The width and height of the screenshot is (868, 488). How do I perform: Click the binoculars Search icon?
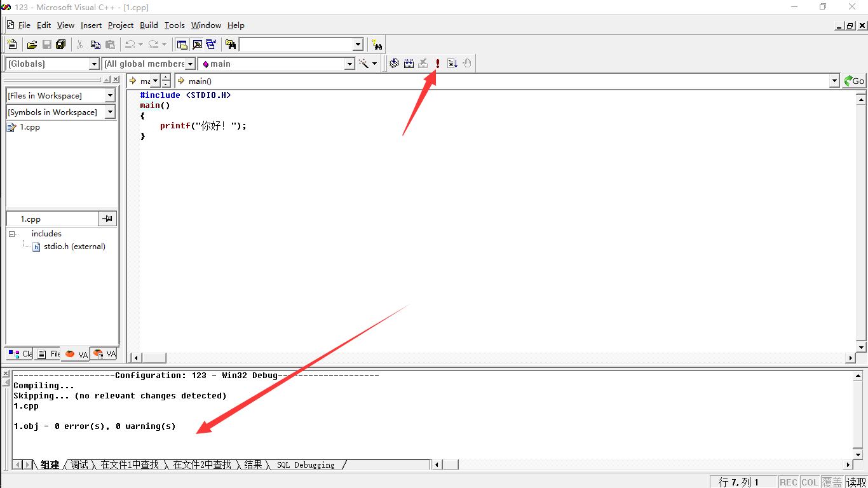tap(377, 44)
